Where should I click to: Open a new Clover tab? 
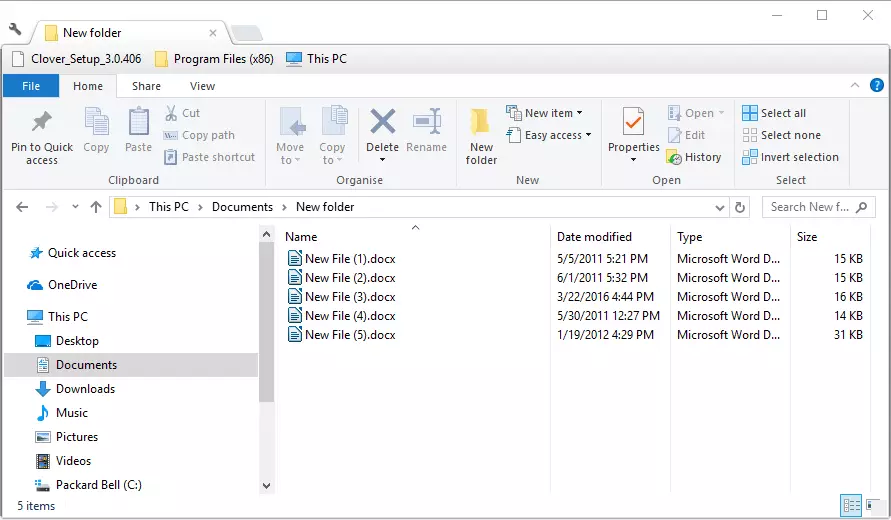pyautogui.click(x=247, y=34)
